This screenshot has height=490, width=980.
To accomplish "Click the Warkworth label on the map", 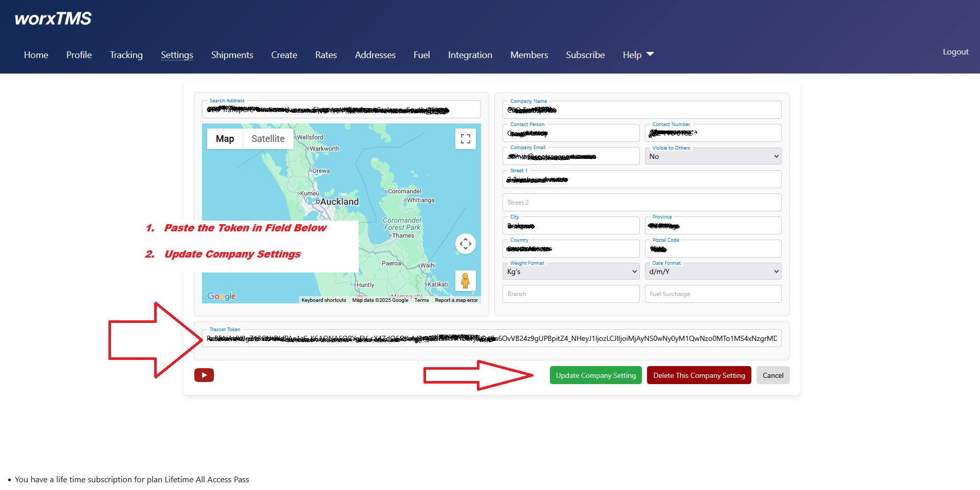I will [324, 149].
